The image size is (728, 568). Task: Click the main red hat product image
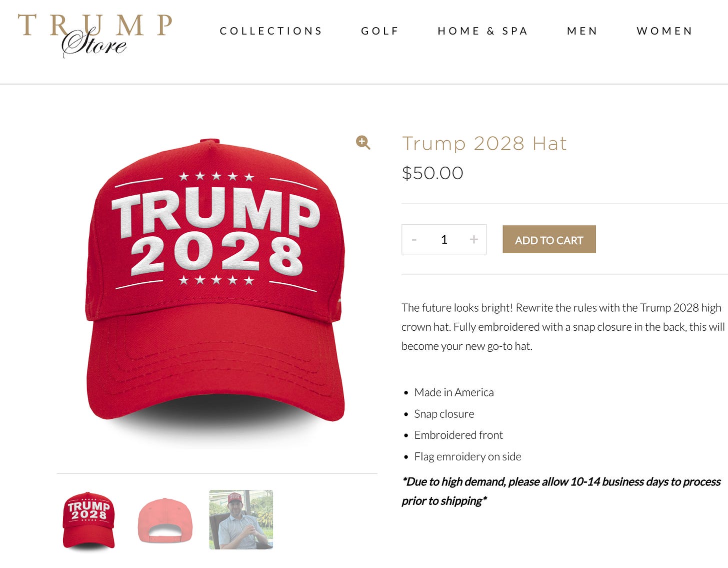coord(216,285)
